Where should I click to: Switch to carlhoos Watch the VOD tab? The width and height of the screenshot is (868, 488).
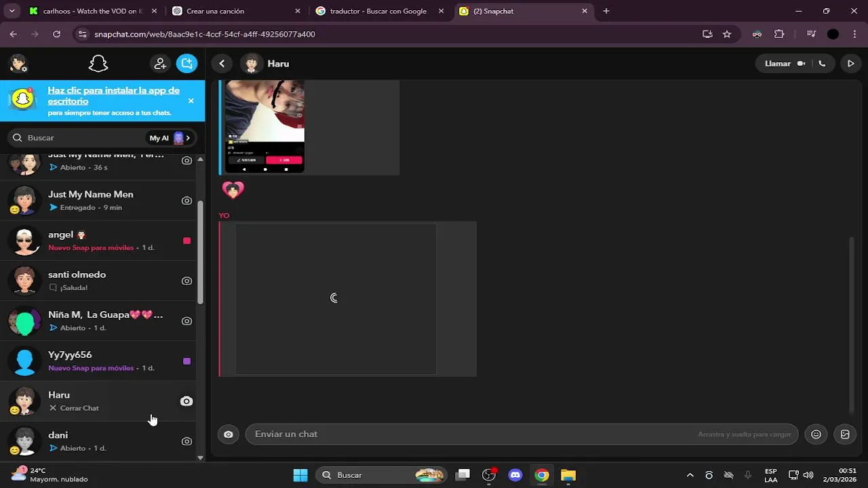pyautogui.click(x=93, y=11)
